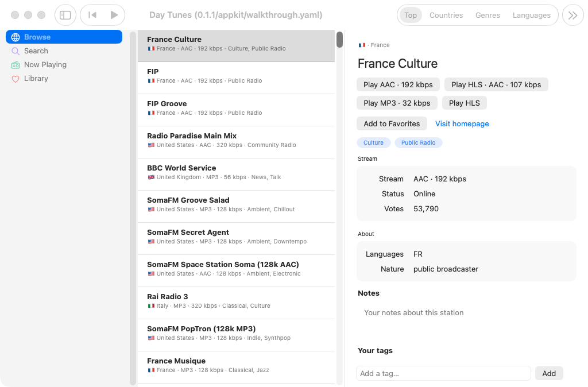Select the Top tab
The image size is (588, 387).
tap(410, 15)
